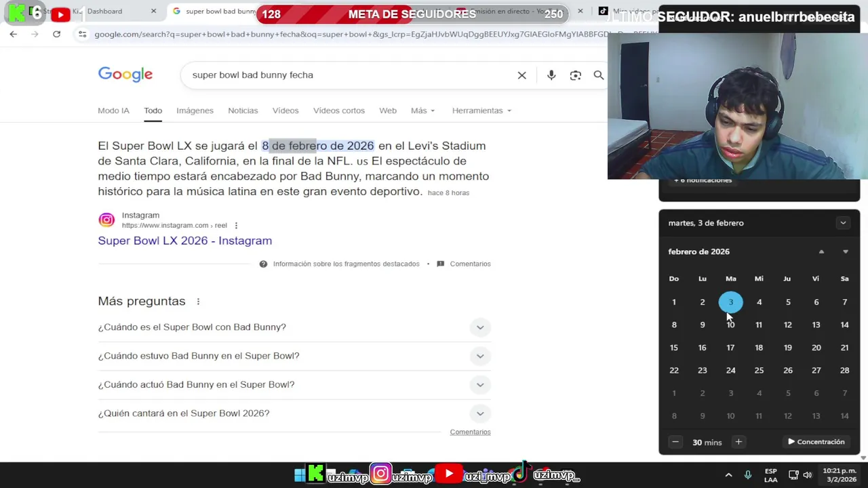The image size is (868, 488).
Task: Open the Más dropdown in search filters
Action: 422,110
